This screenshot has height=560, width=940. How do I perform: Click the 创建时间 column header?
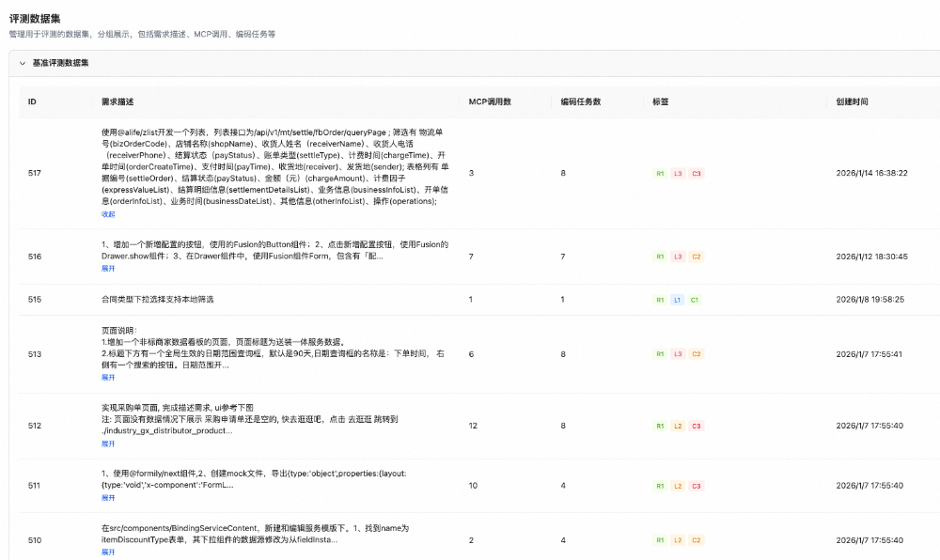(852, 101)
